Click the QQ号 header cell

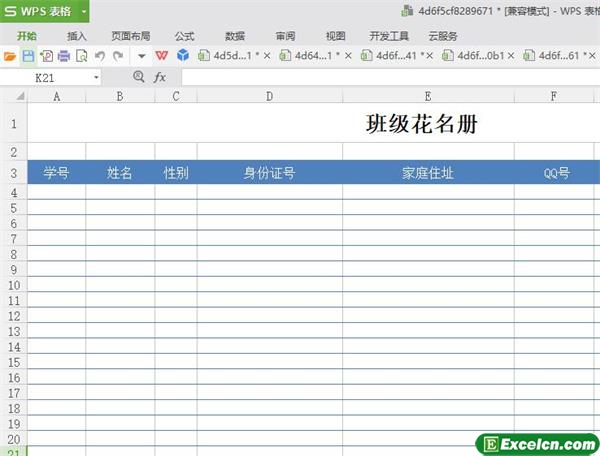point(554,173)
